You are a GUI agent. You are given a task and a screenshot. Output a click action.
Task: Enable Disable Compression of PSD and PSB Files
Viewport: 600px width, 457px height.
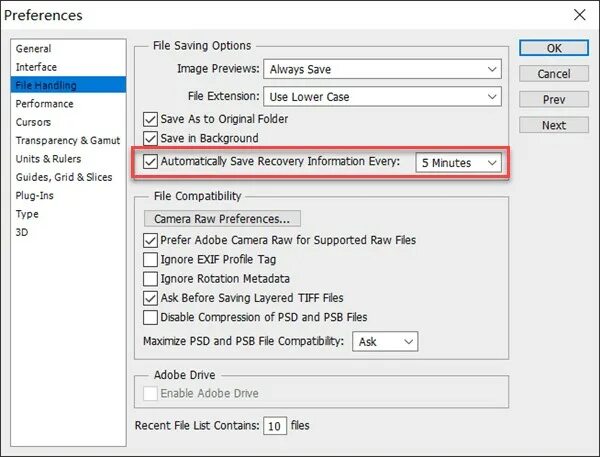[150, 317]
